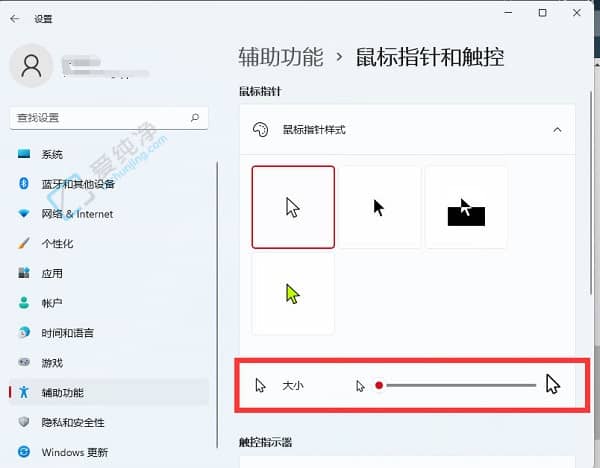The image size is (600, 468).
Task: Click the network Wi-Fi icon
Action: [x=24, y=214]
